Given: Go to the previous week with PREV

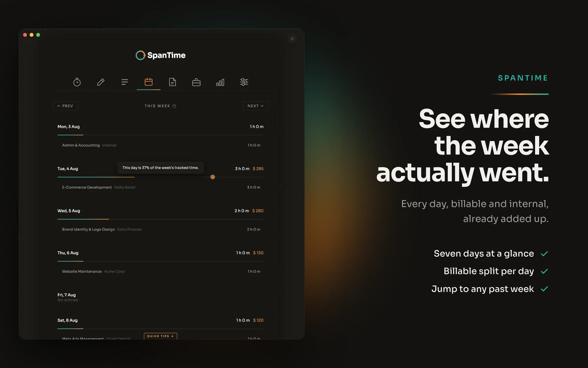Looking at the screenshot, I should pos(65,106).
